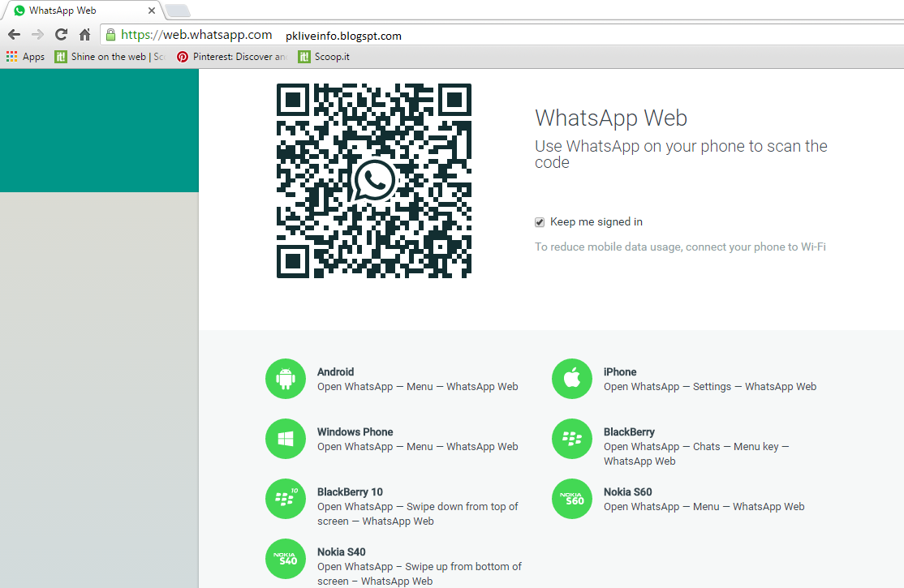The image size is (904, 588).
Task: Click the "Android" heading text
Action: click(x=335, y=371)
